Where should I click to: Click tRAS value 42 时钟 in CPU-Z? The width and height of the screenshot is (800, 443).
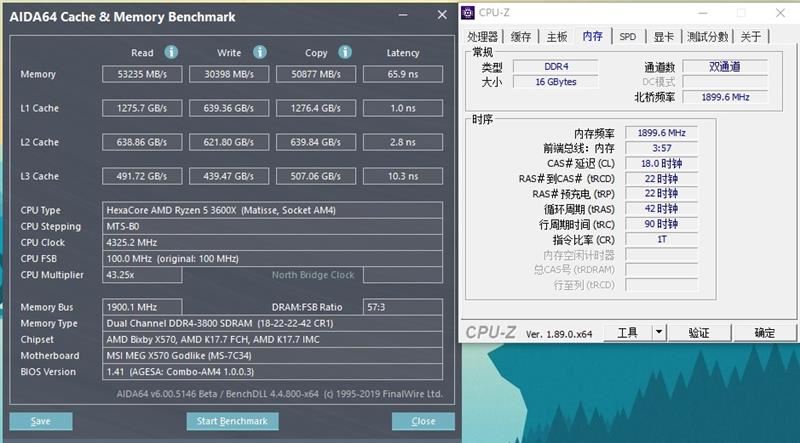point(661,209)
